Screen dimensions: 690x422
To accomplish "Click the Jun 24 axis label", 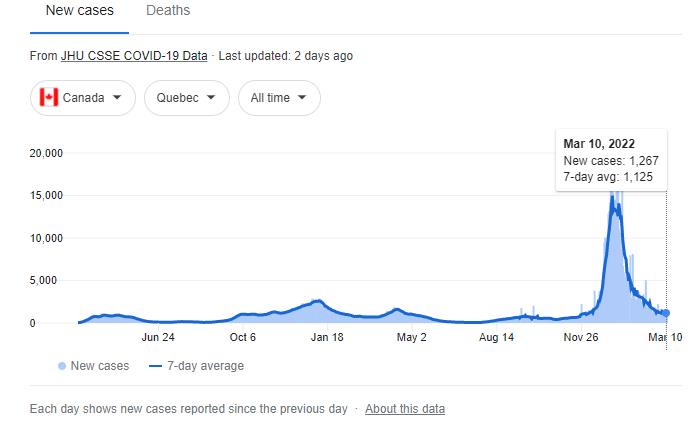I will click(x=158, y=338).
